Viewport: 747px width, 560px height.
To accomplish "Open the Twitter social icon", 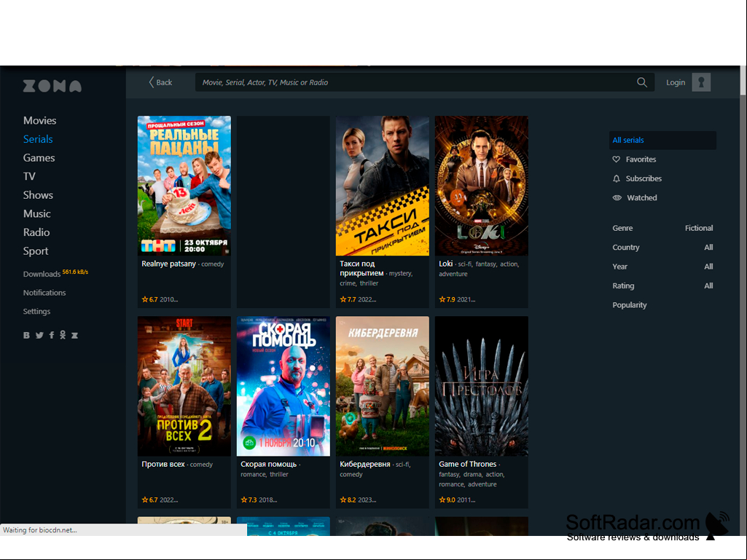I will coord(39,335).
